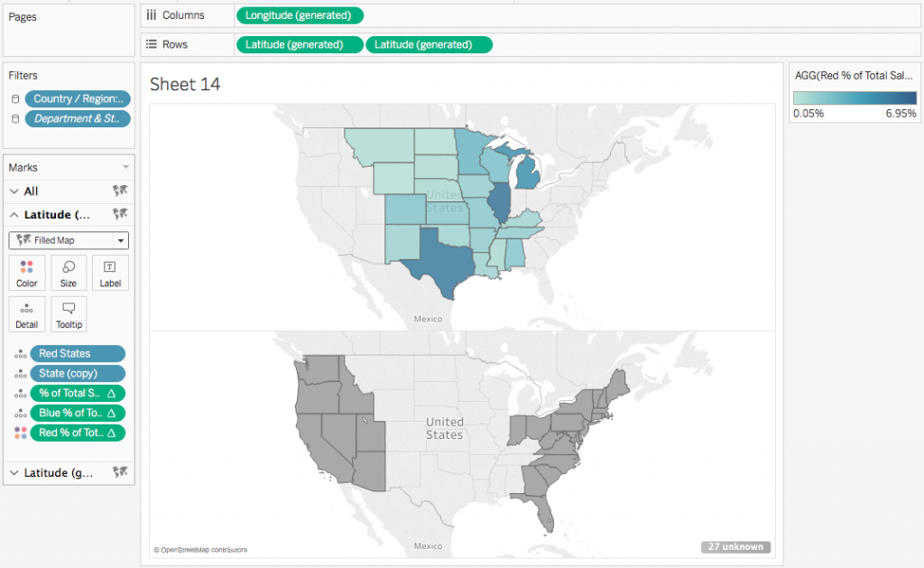Click the Country / Region filter pill
924x568 pixels.
[78, 99]
